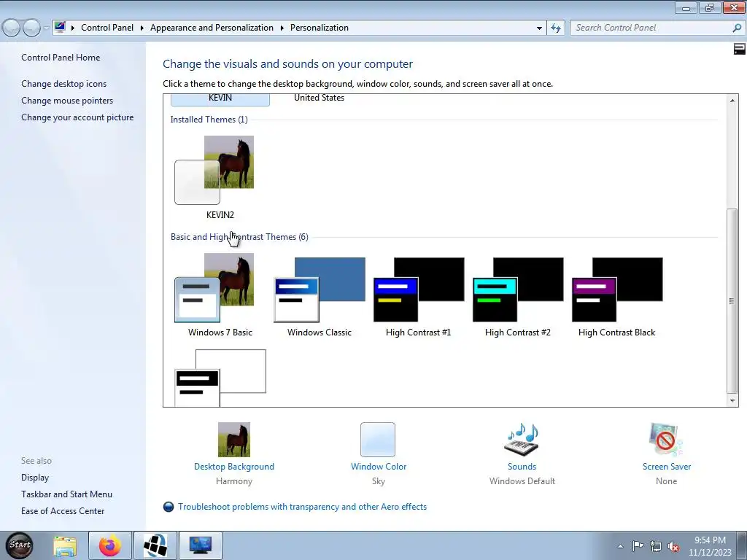The image size is (747, 560).
Task: Click the Desktop Background text link
Action: (x=234, y=467)
